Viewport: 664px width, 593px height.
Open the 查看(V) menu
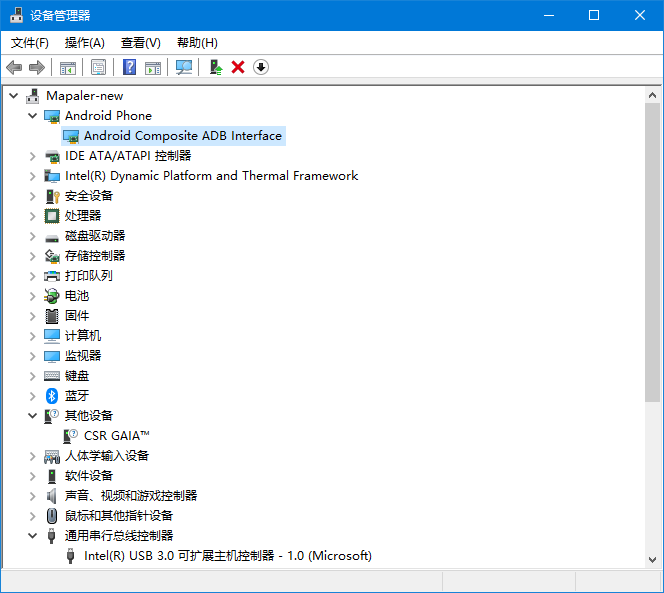[x=141, y=43]
